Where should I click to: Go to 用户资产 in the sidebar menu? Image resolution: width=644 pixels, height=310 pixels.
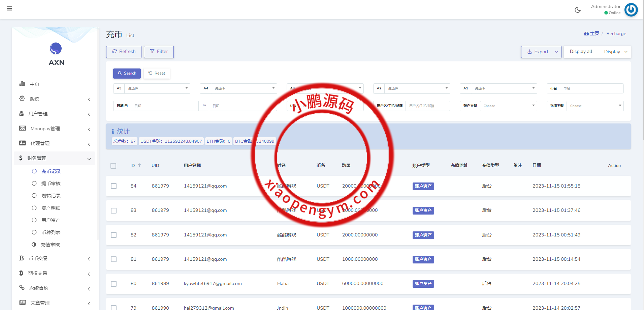[x=51, y=220]
